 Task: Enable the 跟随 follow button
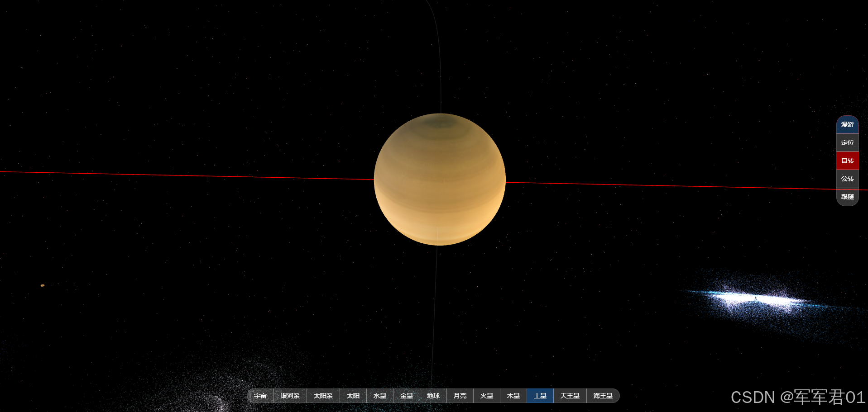pos(848,197)
